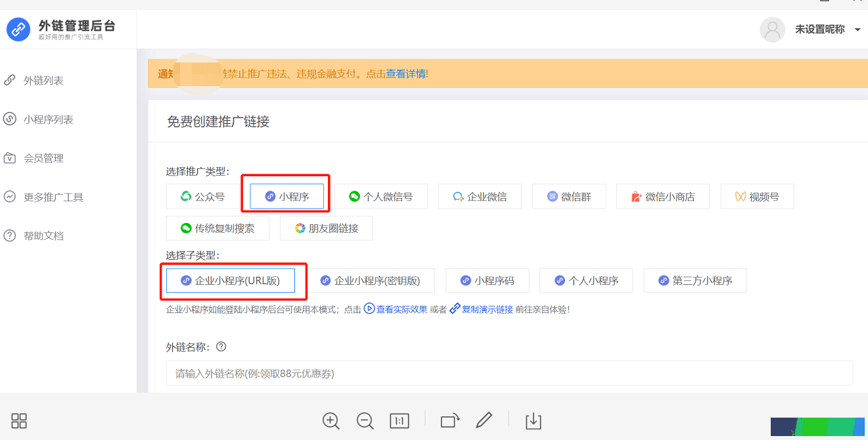Select the 公众号 promotion type
Image resolution: width=868 pixels, height=440 pixels.
pyautogui.click(x=202, y=196)
